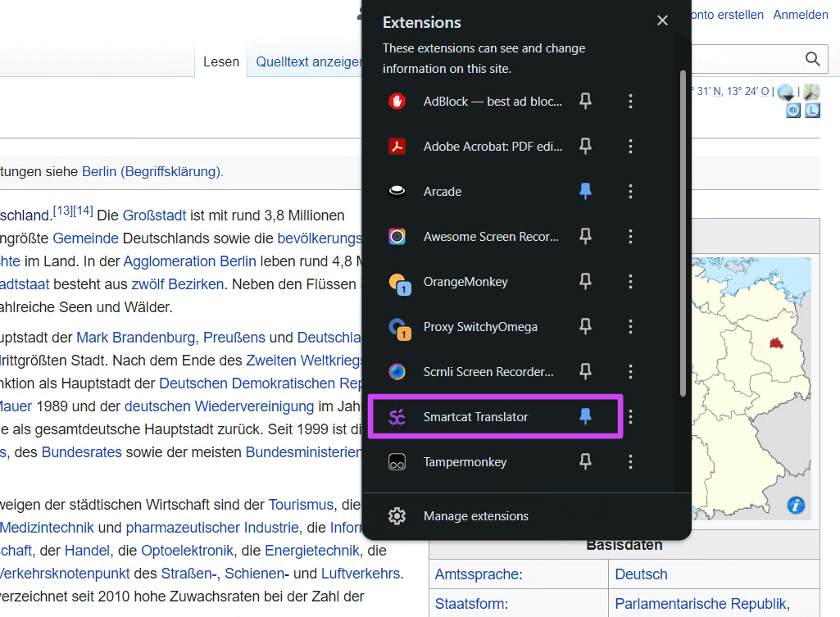840x617 pixels.
Task: Open Smartcat Translator three-dot menu
Action: 630,416
